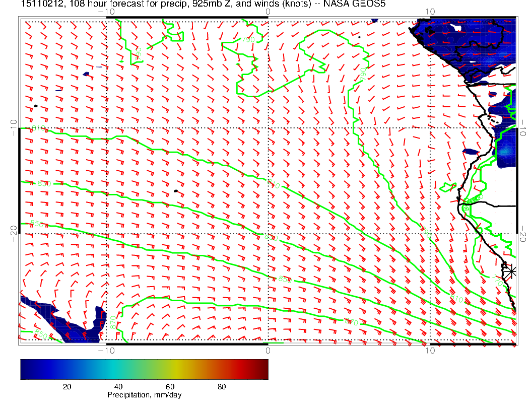Screen dimensions: 532x411
Task: Click the black asterisk marker on the coastline
Action: [511, 271]
